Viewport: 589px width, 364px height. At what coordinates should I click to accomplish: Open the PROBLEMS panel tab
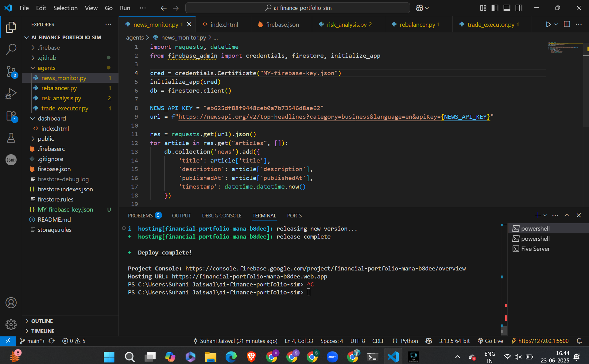pyautogui.click(x=140, y=216)
